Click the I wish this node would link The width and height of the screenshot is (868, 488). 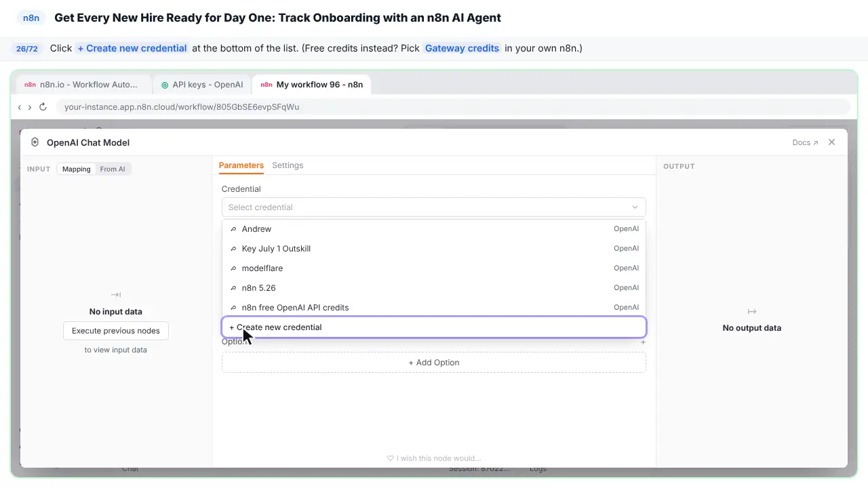click(433, 458)
